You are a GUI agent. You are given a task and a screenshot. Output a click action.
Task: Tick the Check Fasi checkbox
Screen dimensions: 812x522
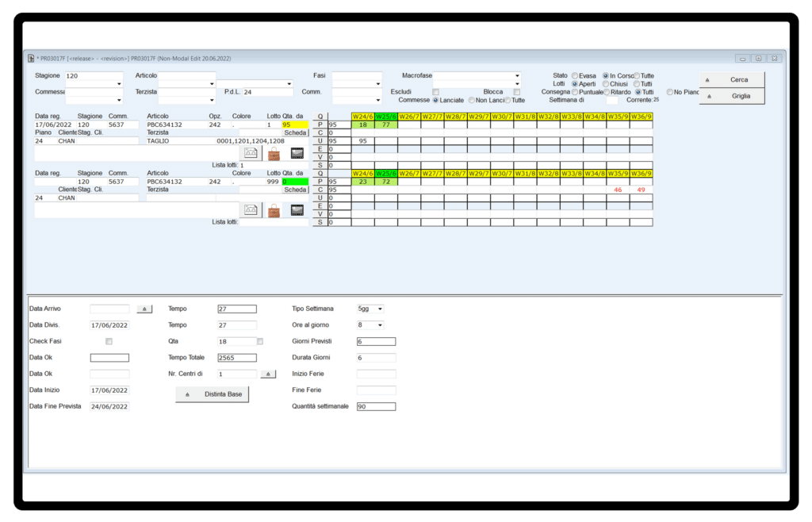pos(109,341)
